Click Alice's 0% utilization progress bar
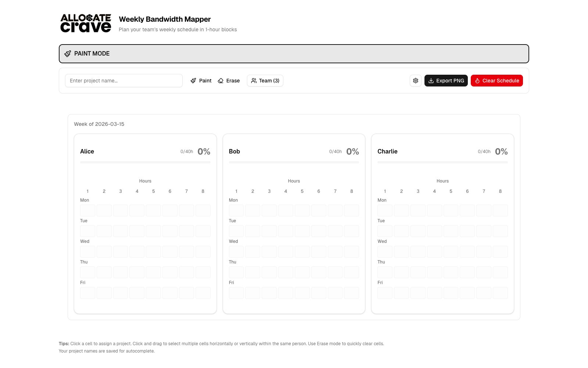The height and width of the screenshot is (368, 588). (145, 162)
